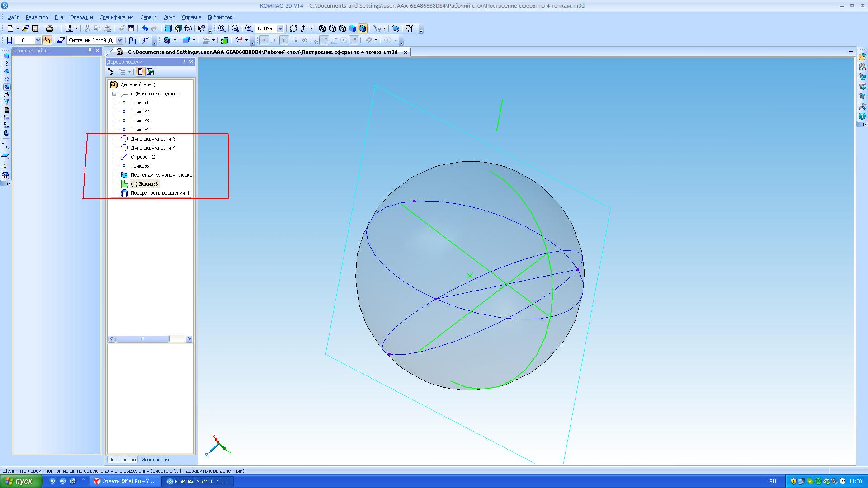
Task: Switch to Ответы@Mail.Ru taskbar window
Action: pos(124,481)
